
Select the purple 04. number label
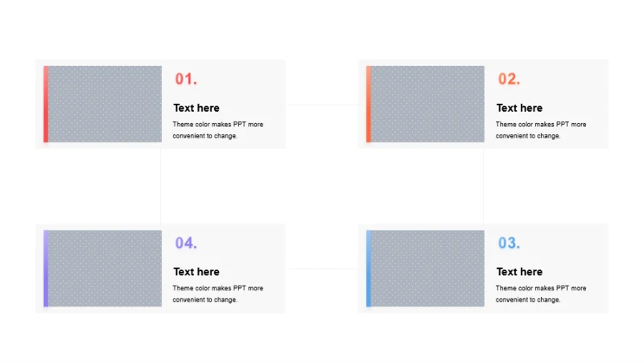[x=186, y=243]
